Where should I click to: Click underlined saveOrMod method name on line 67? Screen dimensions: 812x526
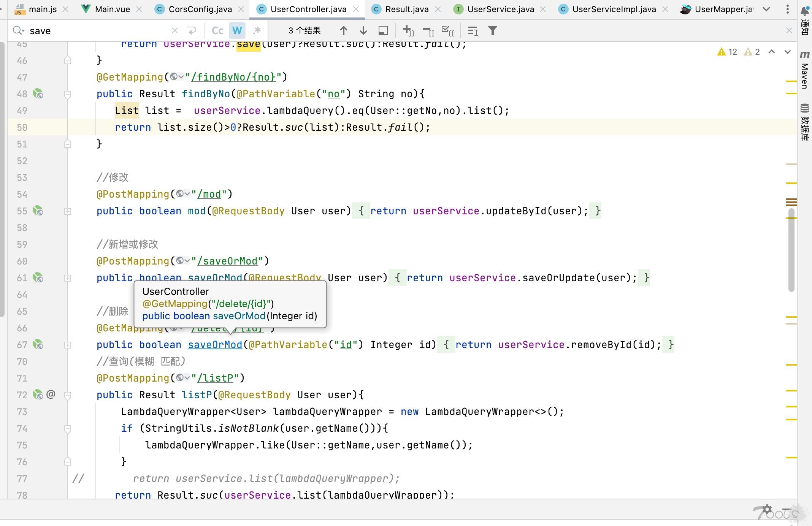pos(215,345)
